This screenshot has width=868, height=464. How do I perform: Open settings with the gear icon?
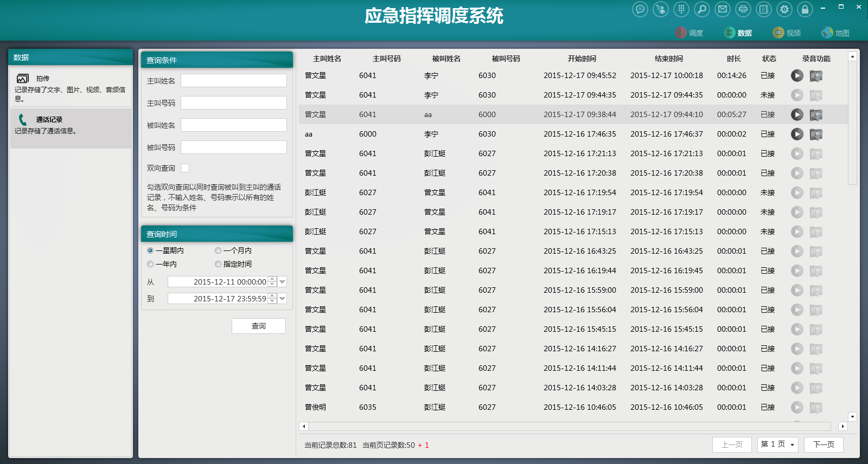pos(784,9)
